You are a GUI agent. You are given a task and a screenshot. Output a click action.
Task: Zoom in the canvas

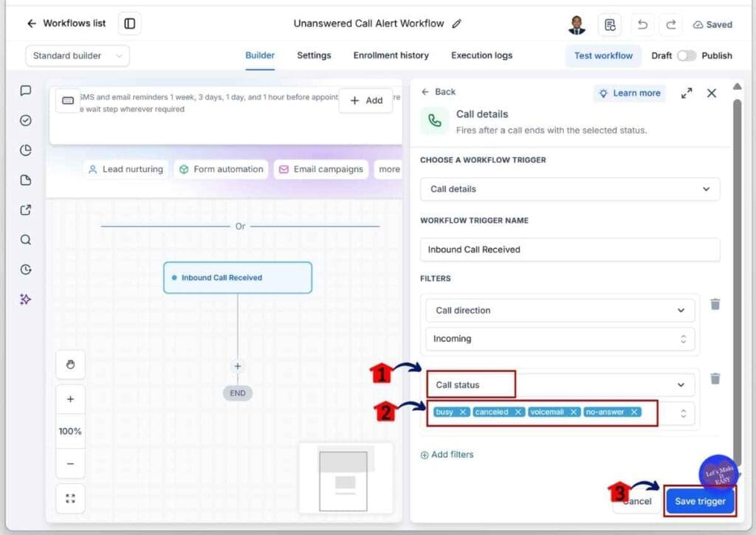[x=70, y=399]
